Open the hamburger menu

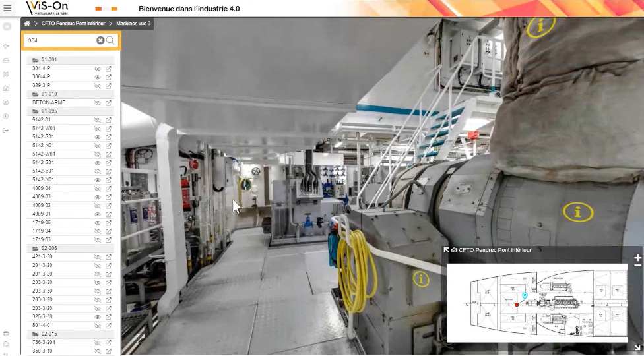(7, 8)
